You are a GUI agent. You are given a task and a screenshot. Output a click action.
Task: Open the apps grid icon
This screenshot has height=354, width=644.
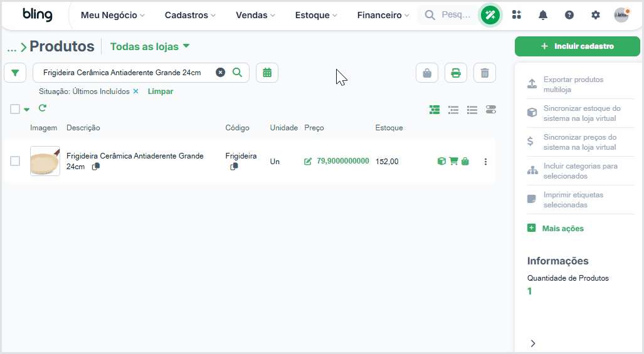click(517, 15)
